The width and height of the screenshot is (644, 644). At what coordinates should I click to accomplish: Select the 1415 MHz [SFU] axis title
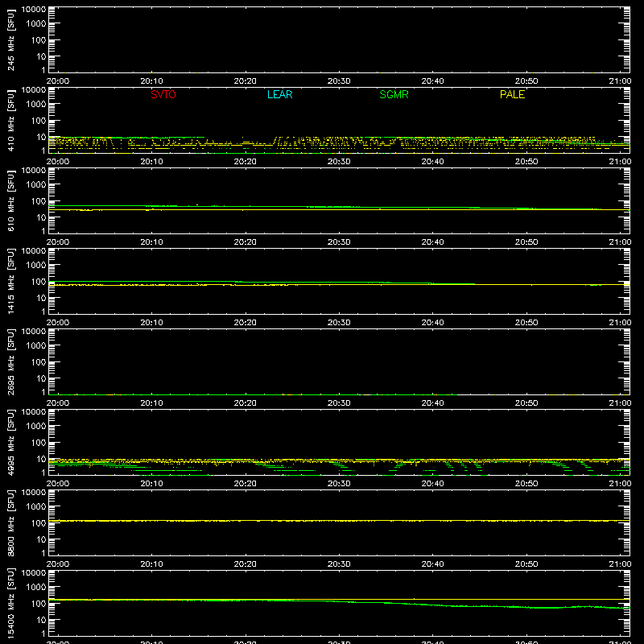click(10, 282)
